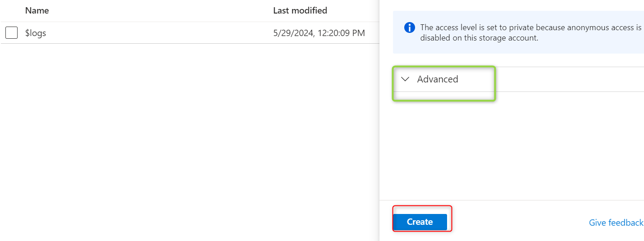Expand the Advanced section chevron
The image size is (644, 241).
(x=405, y=79)
